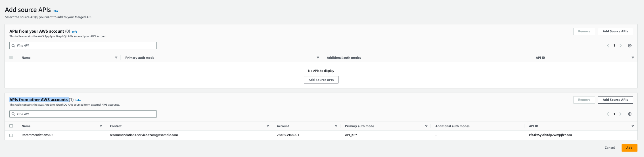Click recommendations-service-team@example.com contact
Screen dimensions: 644x157
pos(144,135)
